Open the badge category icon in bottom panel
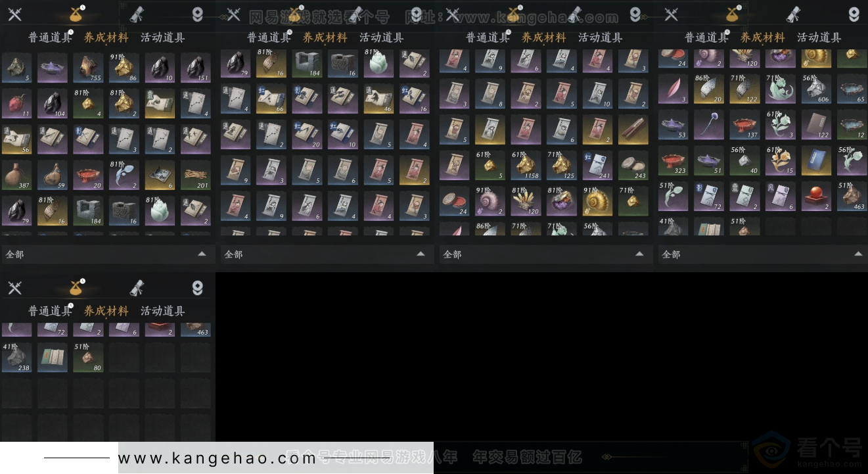Viewport: 868px width, 474px height. 197,287
